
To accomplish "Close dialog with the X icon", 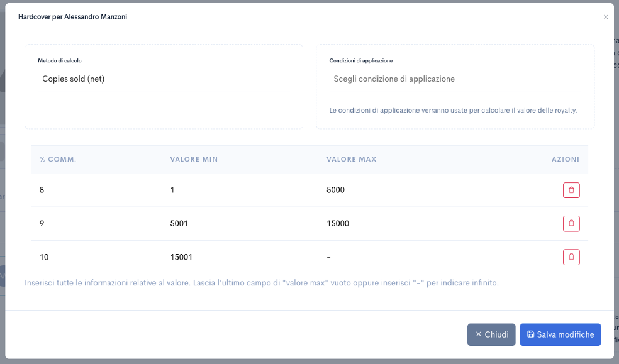I will [606, 17].
